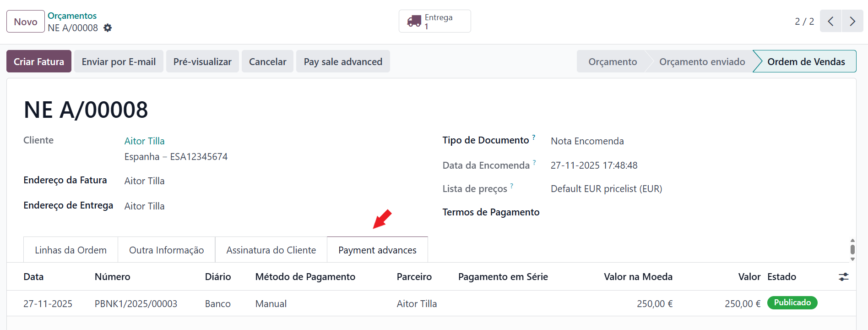Click the Novo button
The width and height of the screenshot is (868, 330).
(26, 22)
